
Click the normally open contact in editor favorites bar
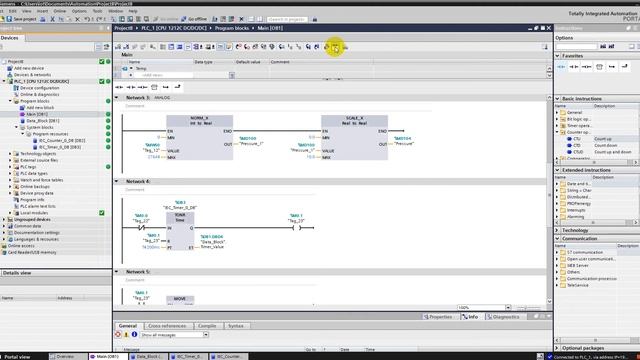tap(119, 87)
